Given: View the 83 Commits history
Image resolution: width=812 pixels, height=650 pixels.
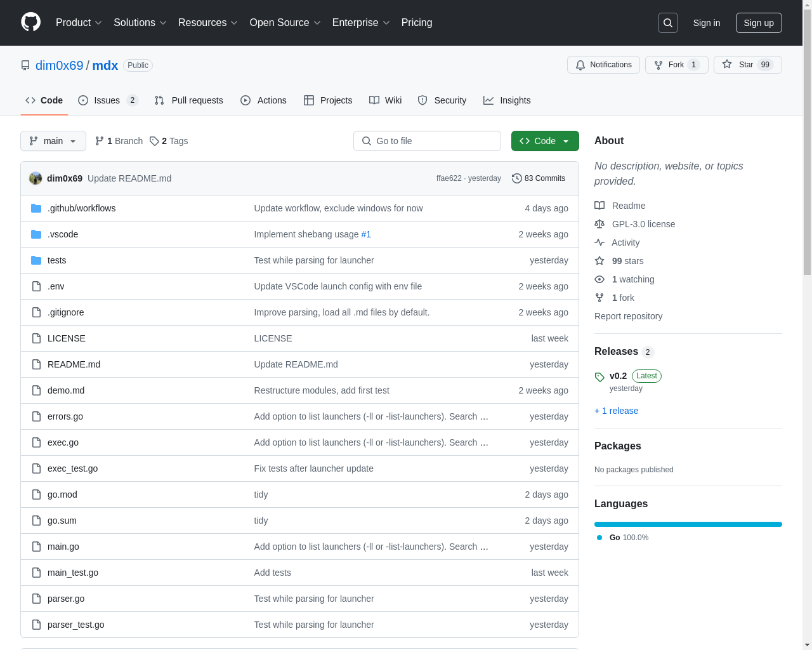Looking at the screenshot, I should tap(539, 178).
